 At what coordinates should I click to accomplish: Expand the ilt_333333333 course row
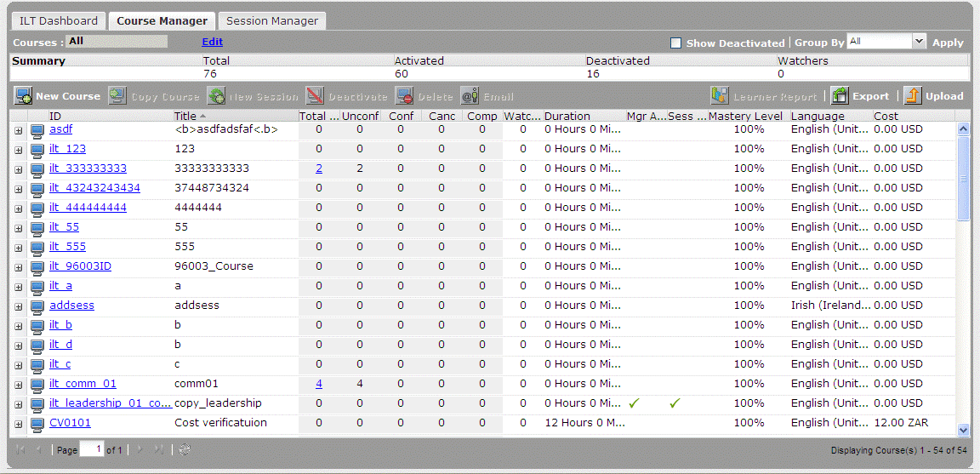(x=18, y=169)
